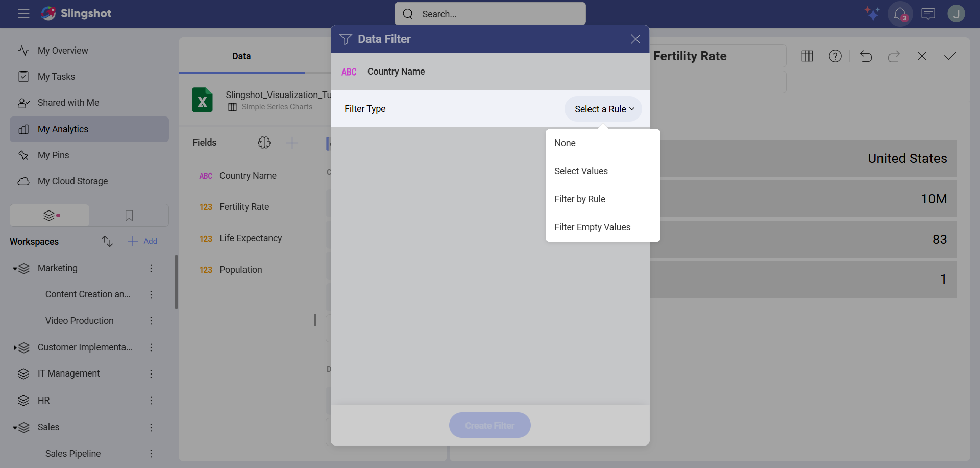Switch to bookmarks tab in sidebar
The width and height of the screenshot is (980, 468).
click(x=129, y=216)
